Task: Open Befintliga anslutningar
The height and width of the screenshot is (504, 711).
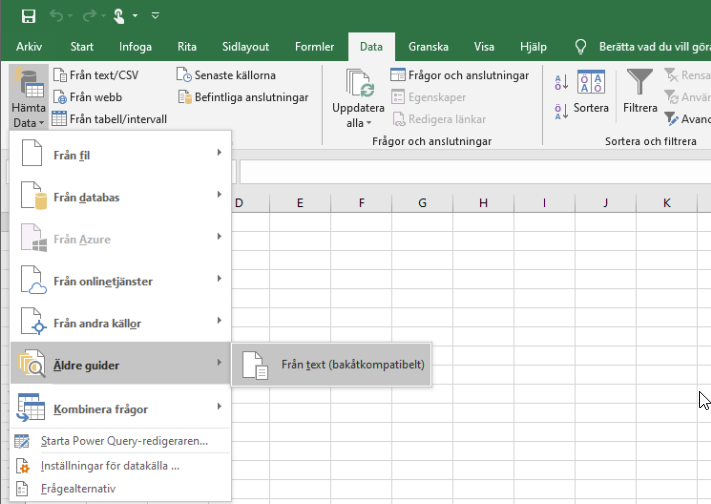Action: click(x=243, y=97)
